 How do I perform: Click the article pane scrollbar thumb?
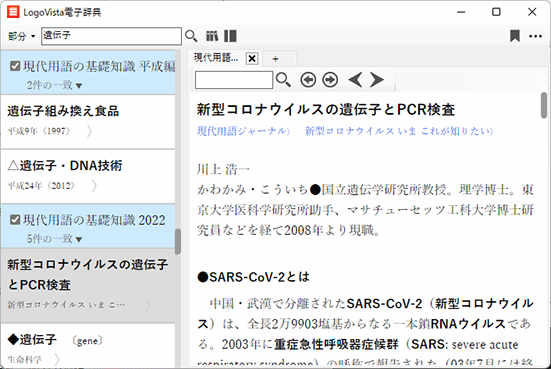pos(544,105)
